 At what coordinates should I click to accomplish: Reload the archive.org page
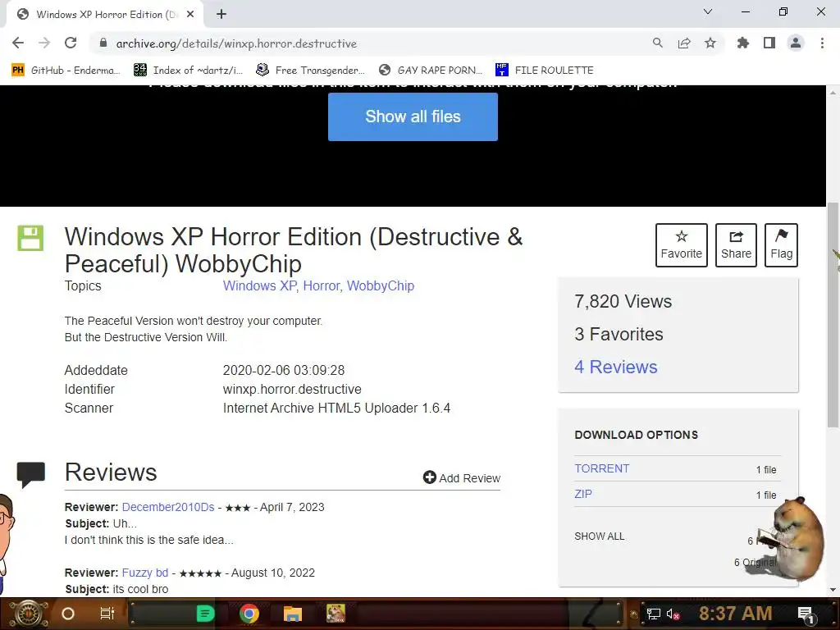tap(71, 43)
